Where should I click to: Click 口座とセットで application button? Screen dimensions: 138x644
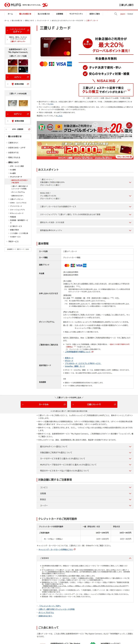coord(94,405)
